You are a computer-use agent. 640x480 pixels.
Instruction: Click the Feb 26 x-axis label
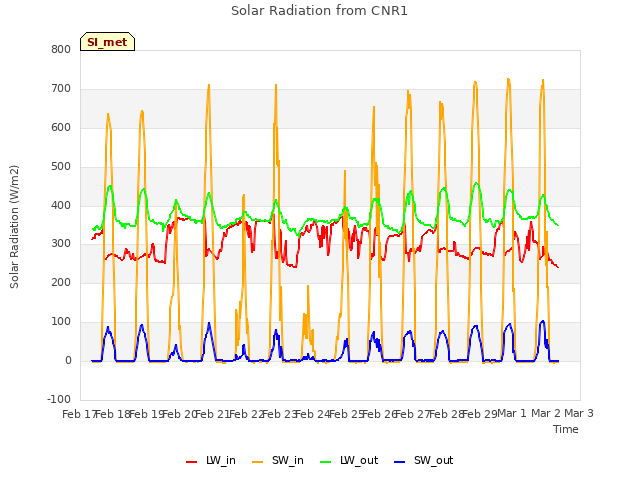click(379, 414)
